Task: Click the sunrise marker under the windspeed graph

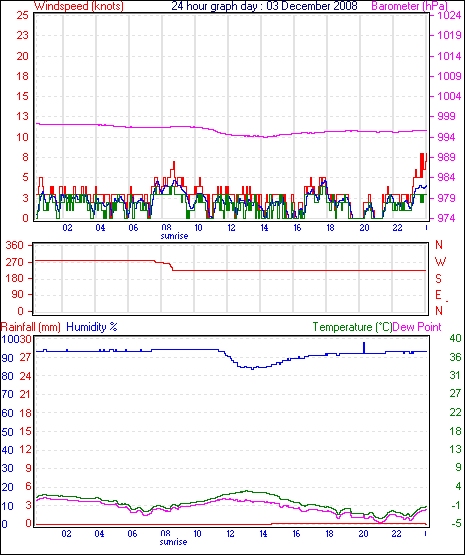Action: [x=174, y=235]
